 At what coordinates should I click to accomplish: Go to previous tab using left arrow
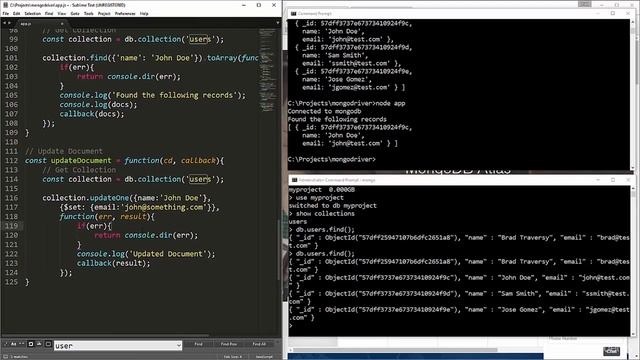(x=4, y=23)
